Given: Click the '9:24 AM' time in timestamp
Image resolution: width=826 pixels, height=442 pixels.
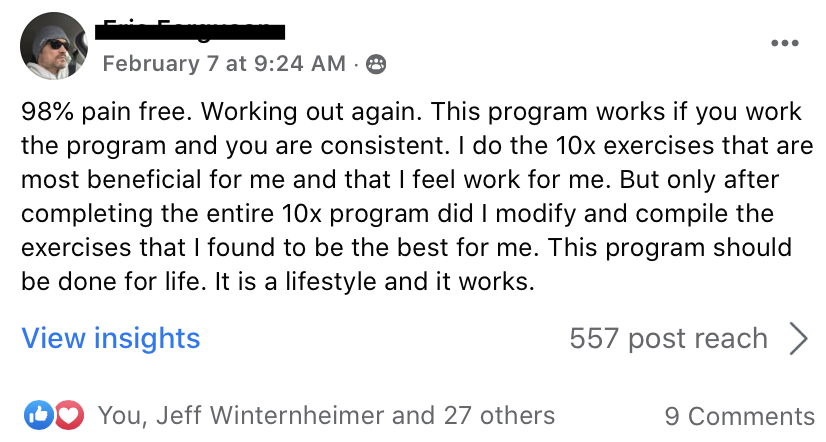Looking at the screenshot, I should click(300, 64).
